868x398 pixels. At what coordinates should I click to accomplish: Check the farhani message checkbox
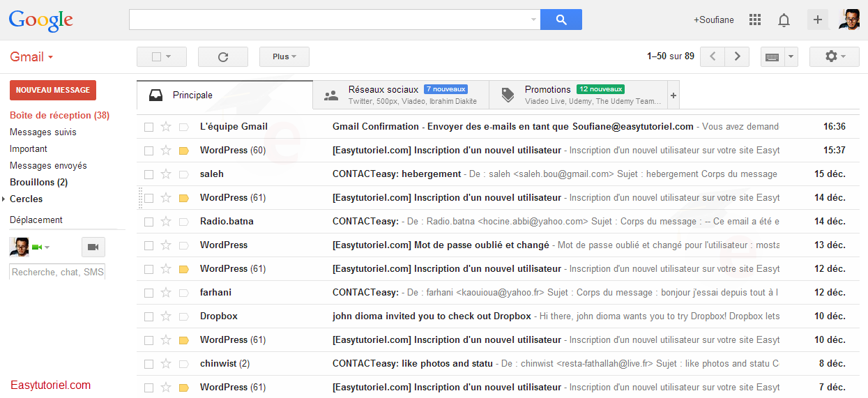(x=149, y=293)
